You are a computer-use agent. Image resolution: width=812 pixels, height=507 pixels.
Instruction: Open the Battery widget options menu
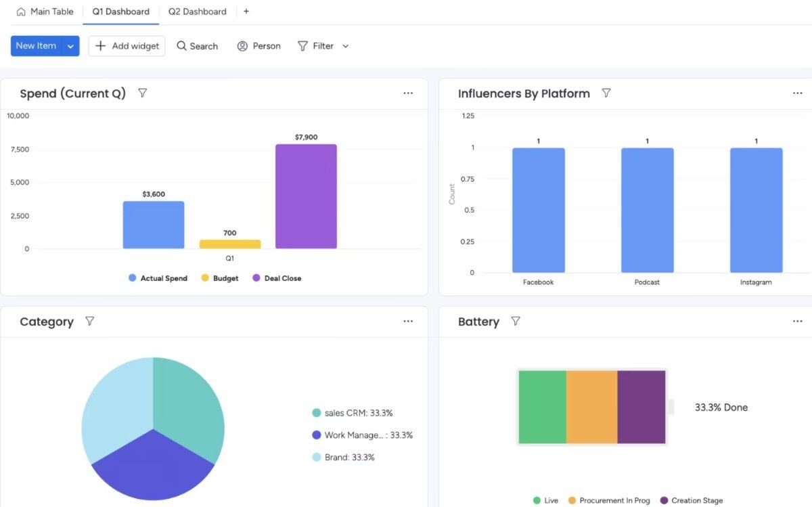point(798,321)
